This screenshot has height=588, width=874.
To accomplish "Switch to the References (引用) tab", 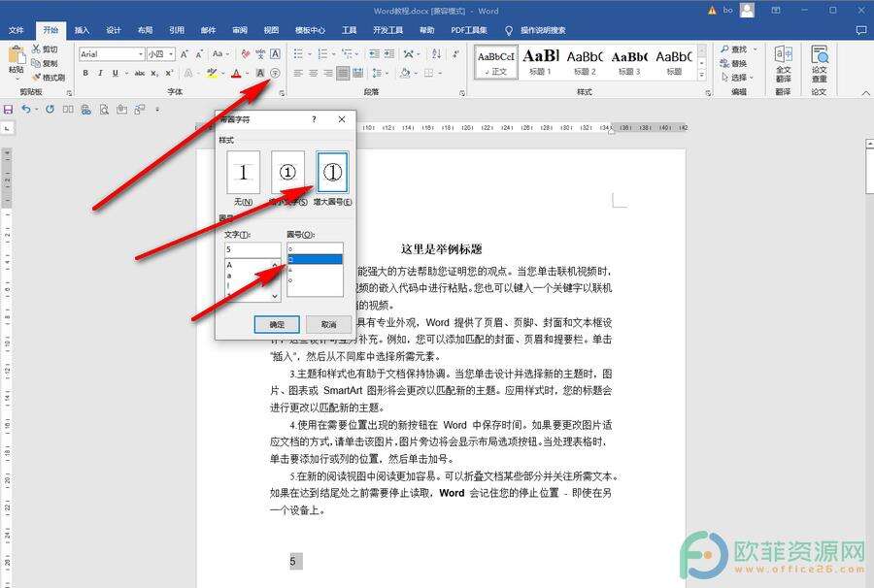I will 177,30.
